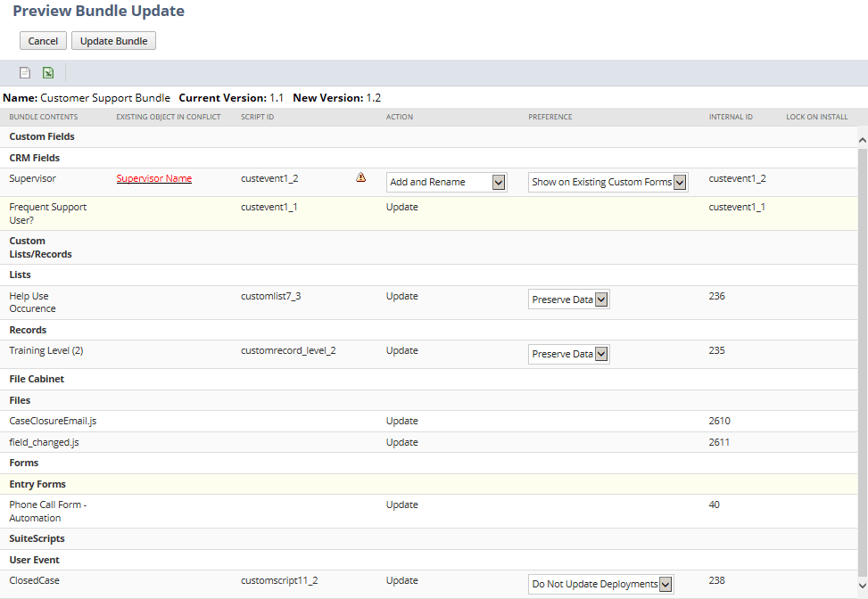Click internal ID 2610
Image resolution: width=868 pixels, height=599 pixels.
[x=720, y=421]
